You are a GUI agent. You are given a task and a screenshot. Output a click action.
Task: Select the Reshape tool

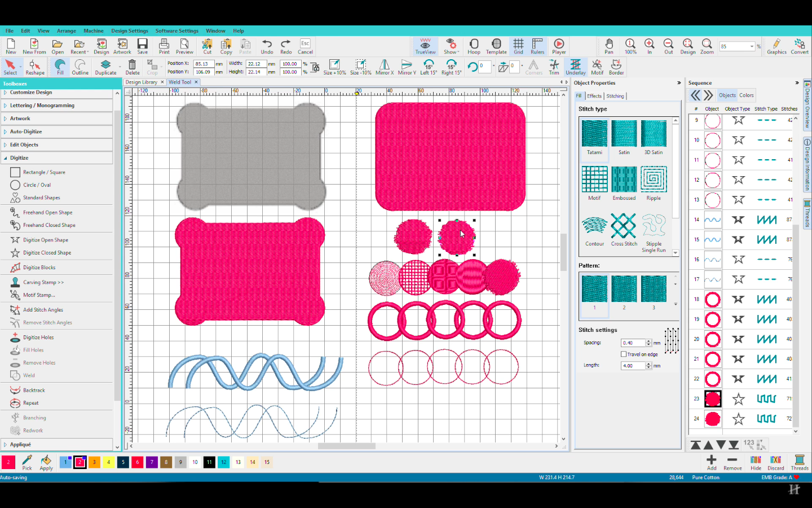[34, 67]
